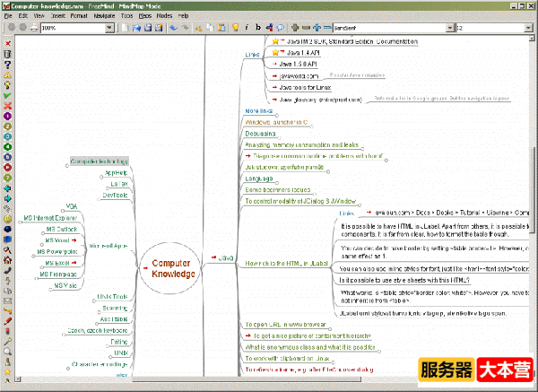
Task: Add the priority 7 icon
Action: tap(7, 178)
